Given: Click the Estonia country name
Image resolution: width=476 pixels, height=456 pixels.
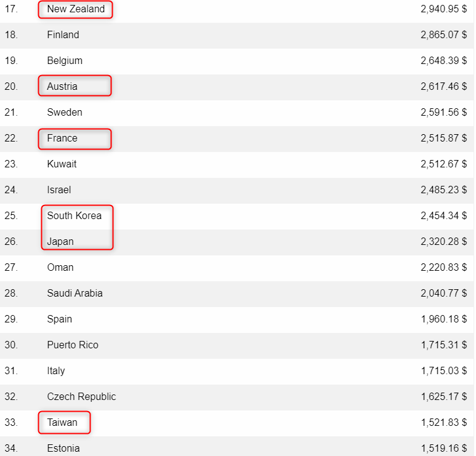Looking at the screenshot, I should (63, 449).
